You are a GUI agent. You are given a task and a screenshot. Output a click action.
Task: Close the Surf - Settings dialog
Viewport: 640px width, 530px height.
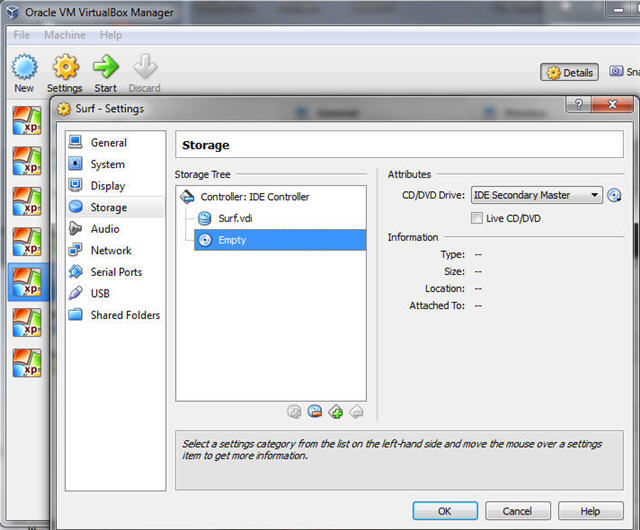(612, 105)
